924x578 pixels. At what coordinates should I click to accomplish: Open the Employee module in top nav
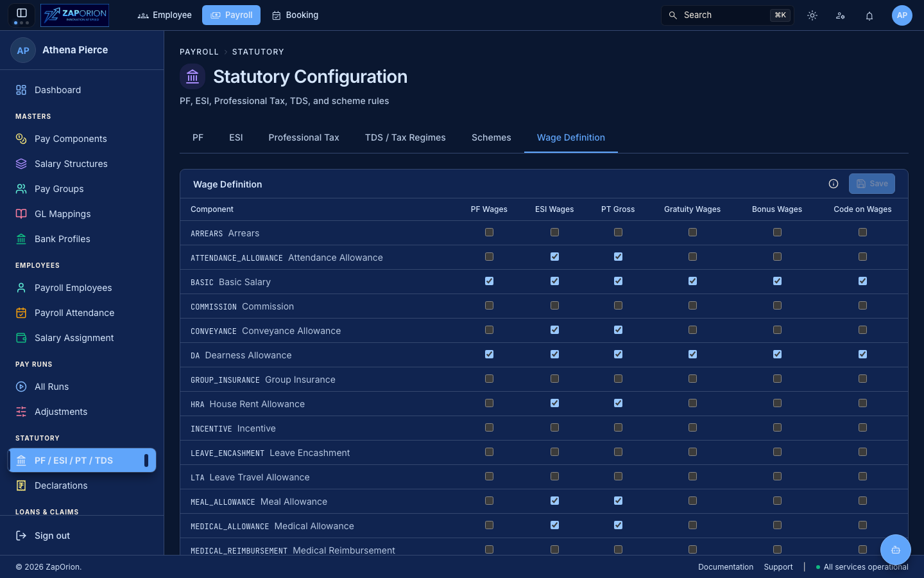165,15
